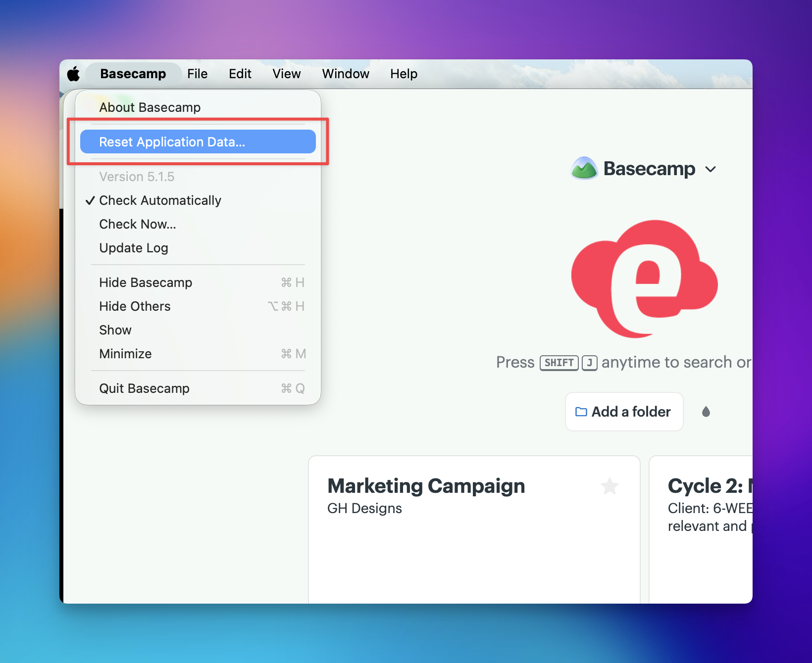This screenshot has width=812, height=663.
Task: Open the Window menu
Action: [x=346, y=74]
